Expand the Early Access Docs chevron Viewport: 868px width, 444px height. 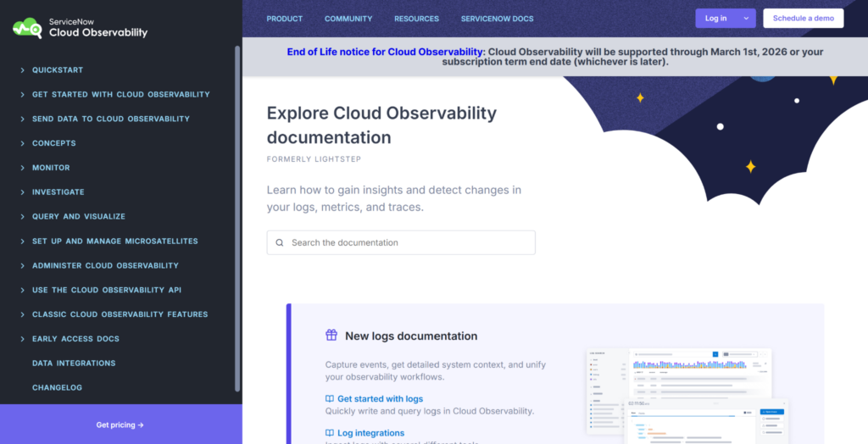[x=23, y=339]
